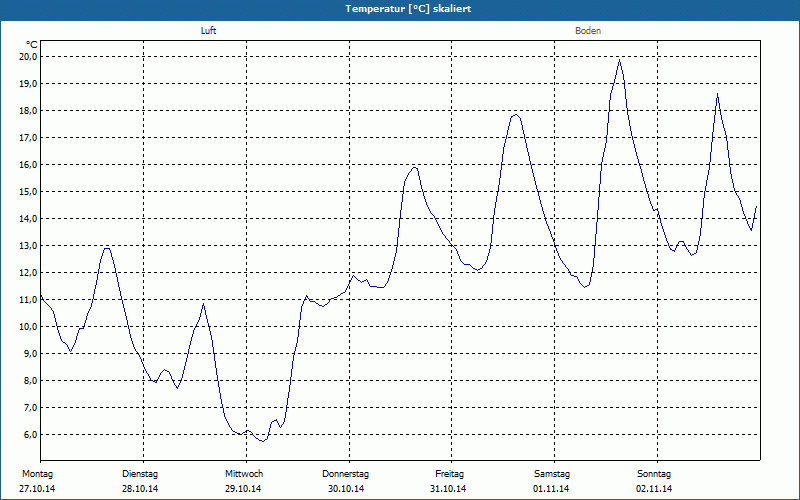The width and height of the screenshot is (800, 500).
Task: Click the °C unit label
Action: tap(32, 45)
